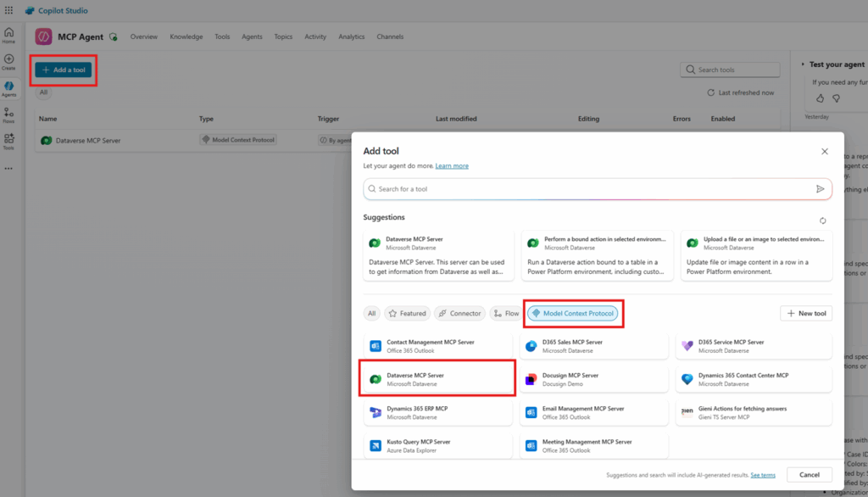This screenshot has width=868, height=497.
Task: Select the Model Context Protocol filter
Action: coord(574,313)
